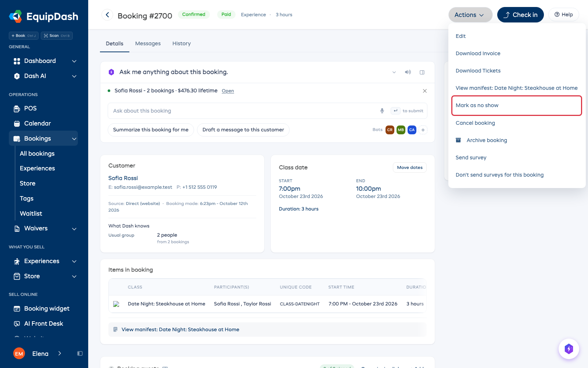
Task: Select the CR bot avatar
Action: point(390,130)
